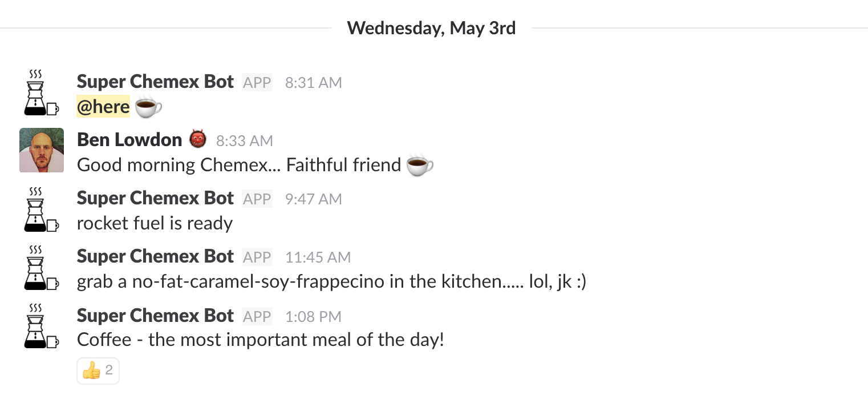The width and height of the screenshot is (868, 395).
Task: Click the 11:45 AM message timestamp
Action: pos(318,257)
